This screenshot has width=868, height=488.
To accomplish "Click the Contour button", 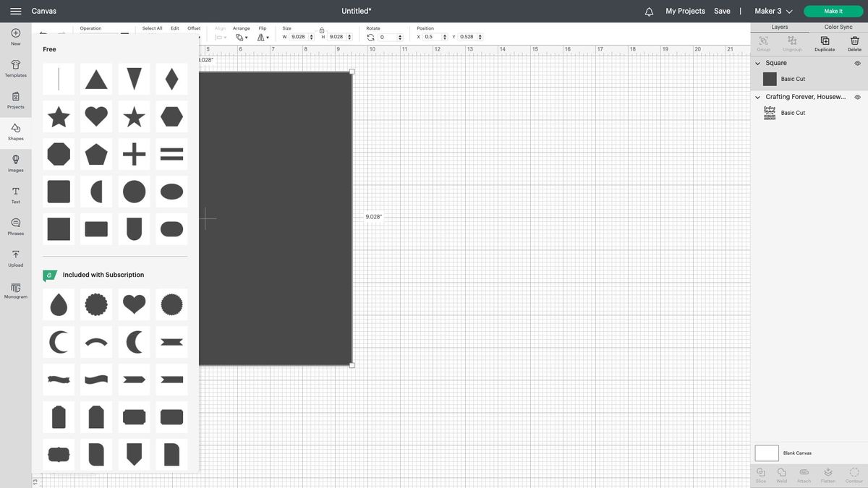I will click(854, 474).
